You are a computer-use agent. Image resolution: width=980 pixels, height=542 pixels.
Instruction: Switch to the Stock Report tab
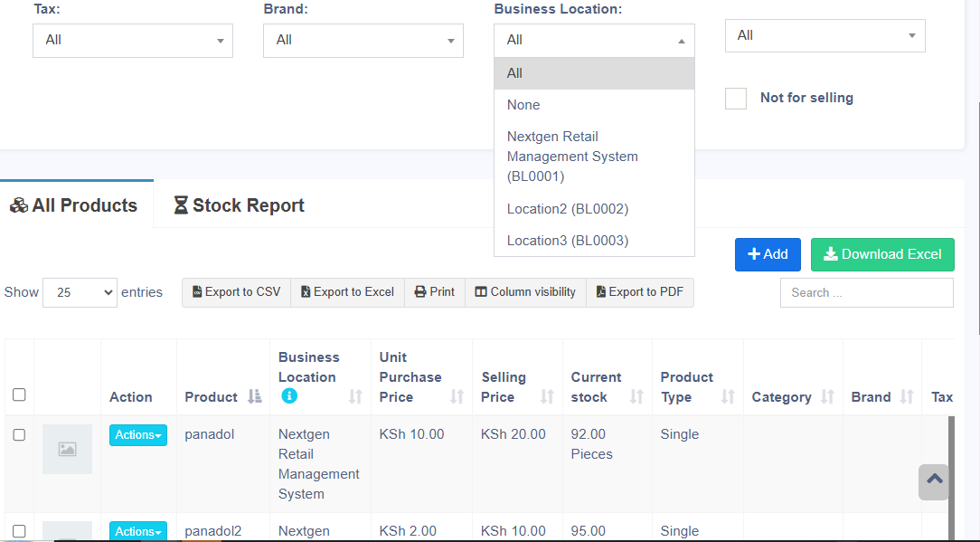(239, 205)
